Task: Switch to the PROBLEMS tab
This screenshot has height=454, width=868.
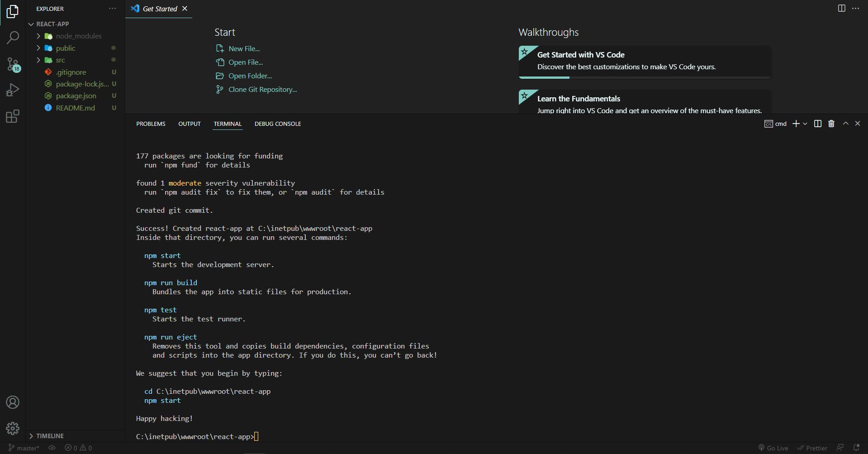Action: tap(151, 124)
